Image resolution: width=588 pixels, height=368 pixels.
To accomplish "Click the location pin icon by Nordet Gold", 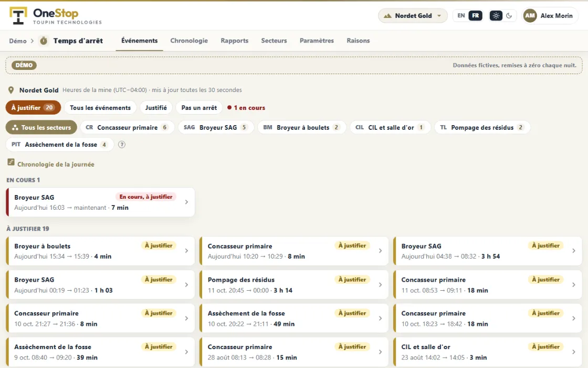I will (11, 90).
